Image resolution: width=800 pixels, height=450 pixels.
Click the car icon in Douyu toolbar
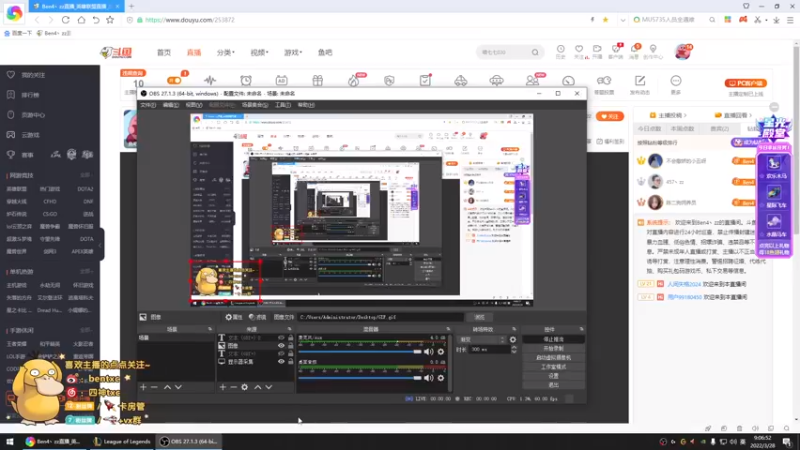461,81
